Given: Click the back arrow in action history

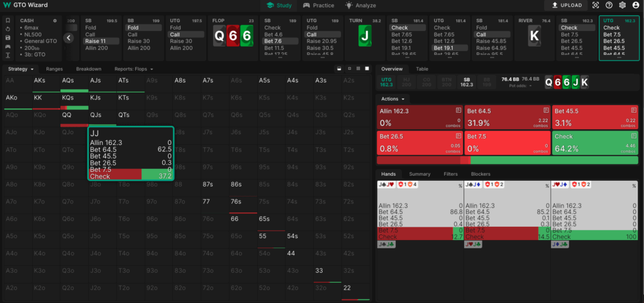Looking at the screenshot, I should point(69,38).
